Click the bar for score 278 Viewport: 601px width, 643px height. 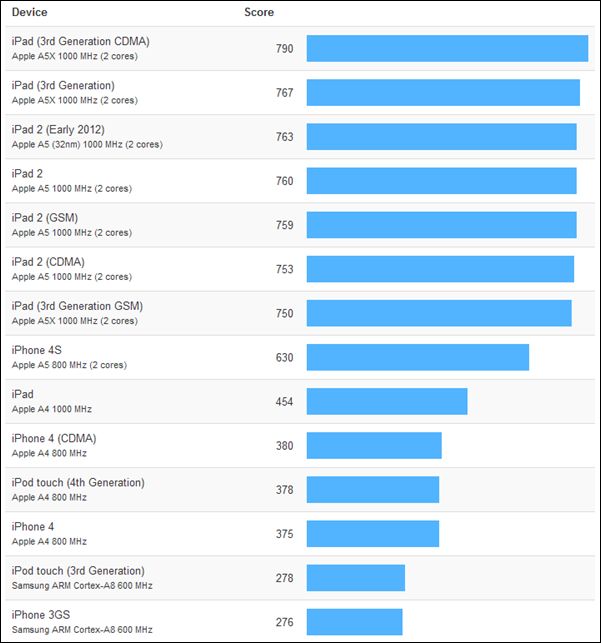356,578
